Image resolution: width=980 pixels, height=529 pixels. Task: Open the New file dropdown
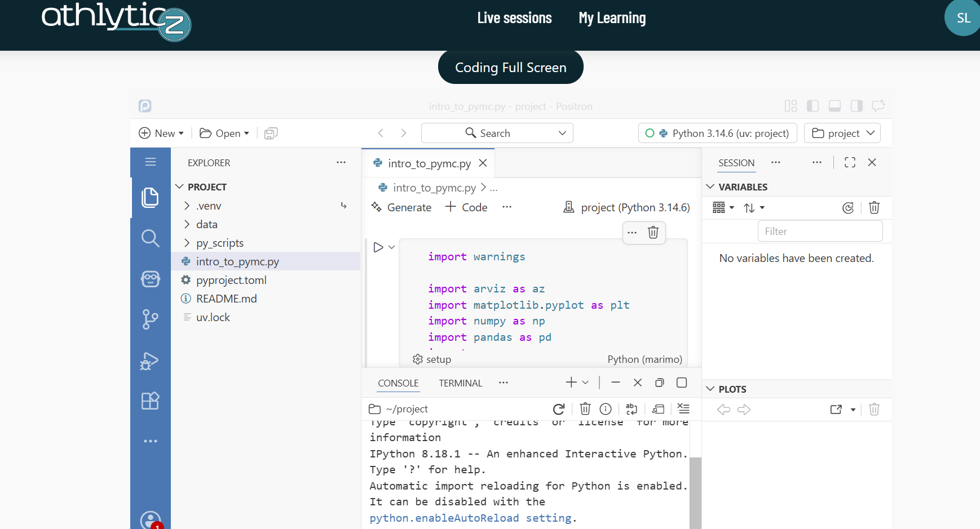pos(161,134)
